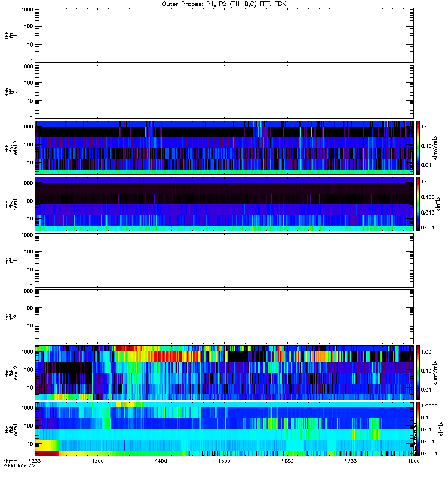
Task: Click the "1600" time axis label
Action: [x=287, y=461]
